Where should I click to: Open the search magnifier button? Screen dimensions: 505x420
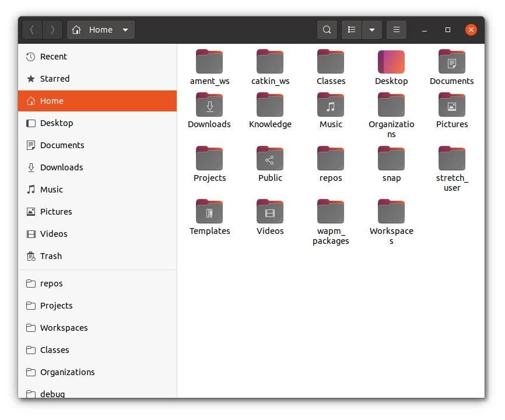coord(327,30)
